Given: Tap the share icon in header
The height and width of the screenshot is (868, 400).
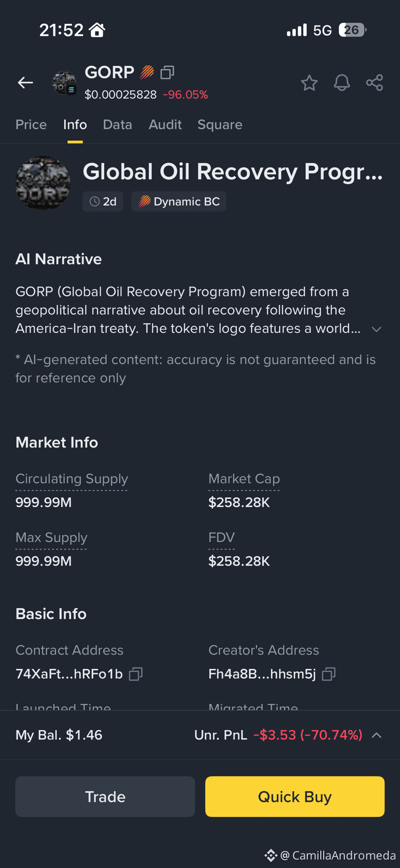Looking at the screenshot, I should point(374,83).
